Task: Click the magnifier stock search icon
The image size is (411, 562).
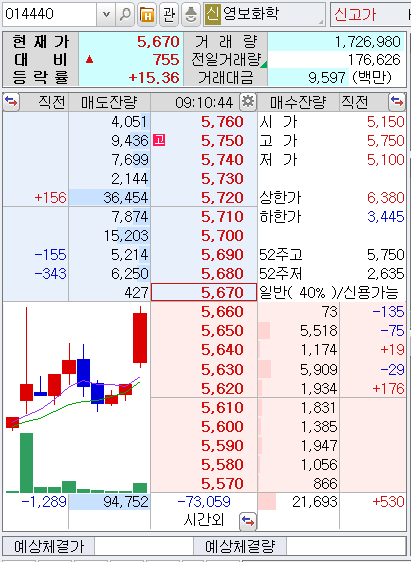Action: pyautogui.click(x=125, y=14)
